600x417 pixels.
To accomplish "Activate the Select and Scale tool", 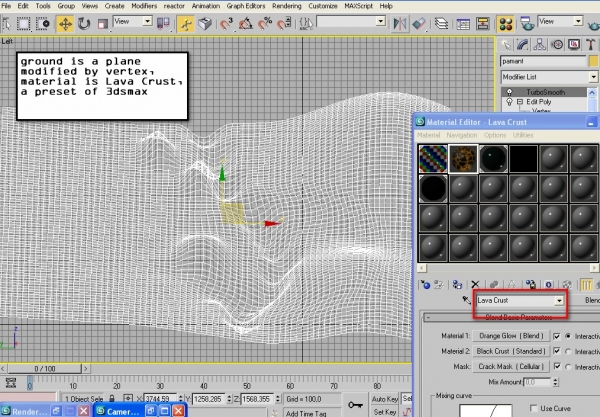I will pos(102,24).
